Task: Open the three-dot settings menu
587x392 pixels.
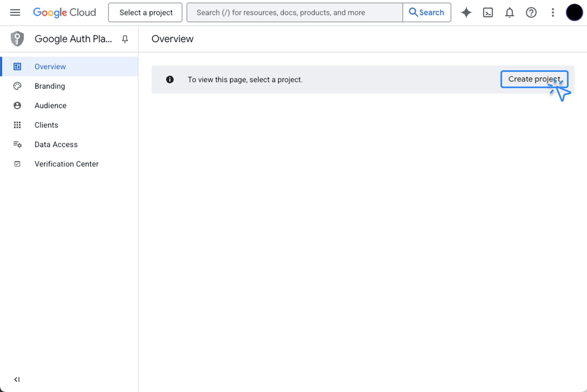Action: [553, 12]
